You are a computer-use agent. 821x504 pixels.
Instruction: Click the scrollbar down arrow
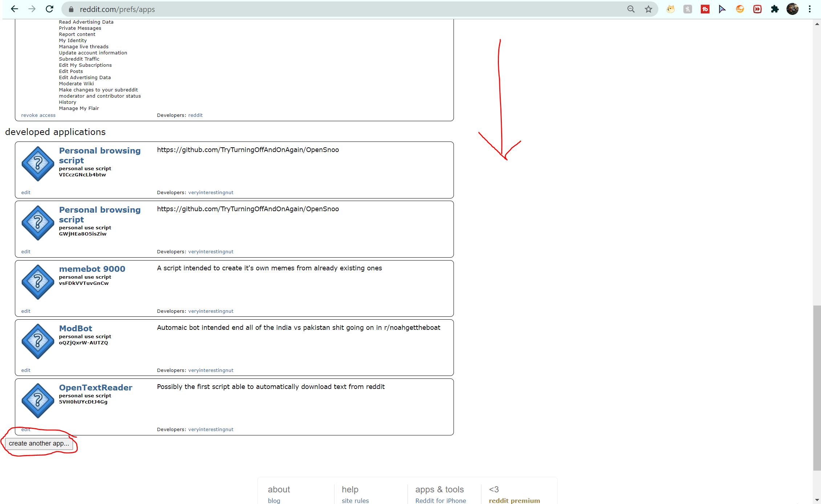[817, 500]
